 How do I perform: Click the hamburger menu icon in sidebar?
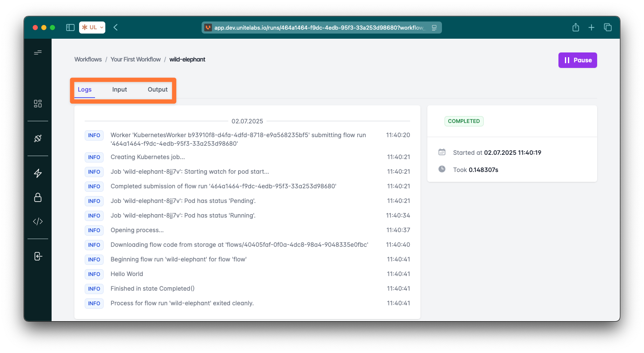pyautogui.click(x=38, y=52)
